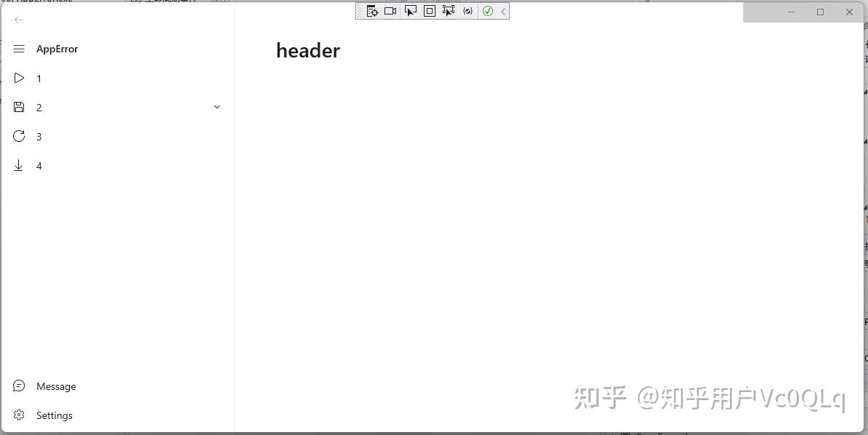Click the green checkmark status button
The image size is (868, 435).
(x=488, y=11)
